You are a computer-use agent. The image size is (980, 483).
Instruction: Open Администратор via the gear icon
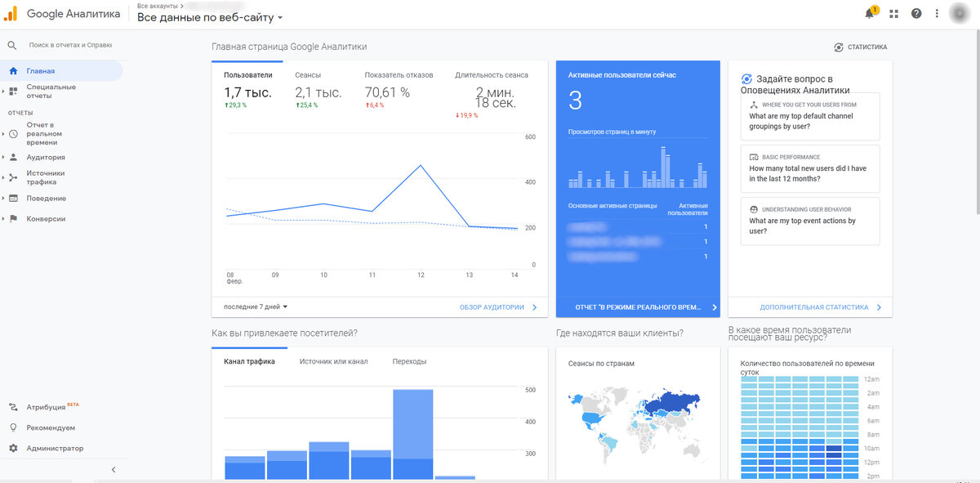tap(13, 448)
